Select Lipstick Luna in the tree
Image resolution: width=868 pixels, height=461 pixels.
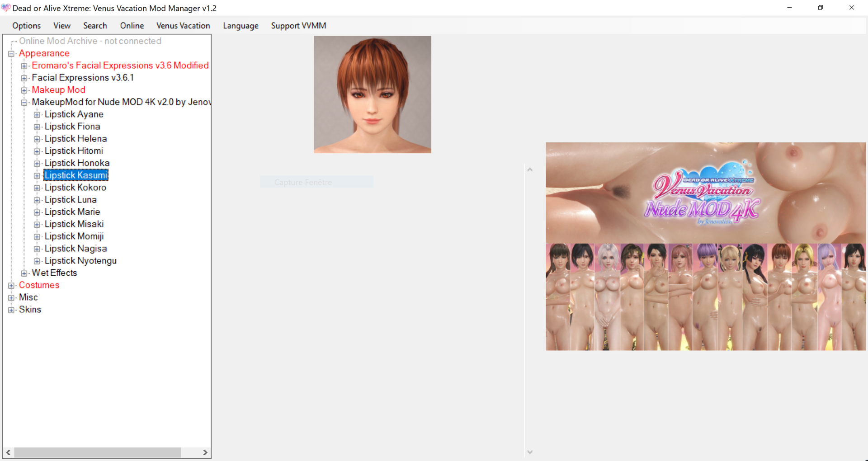tap(71, 200)
